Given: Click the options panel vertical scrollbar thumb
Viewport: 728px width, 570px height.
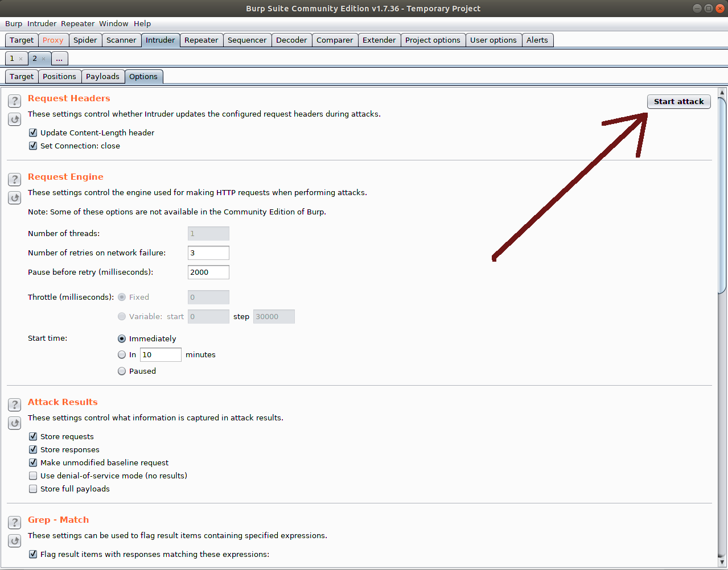Looking at the screenshot, I should 722,196.
